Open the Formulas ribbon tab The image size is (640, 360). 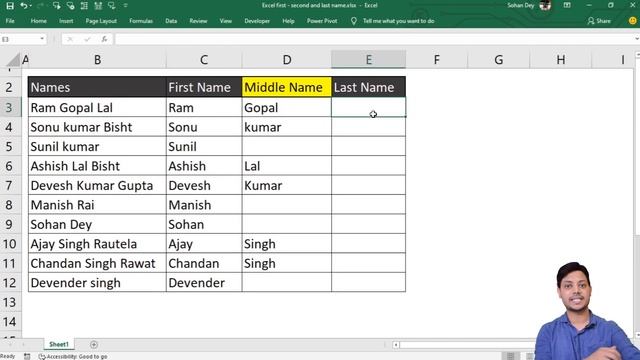[x=141, y=21]
